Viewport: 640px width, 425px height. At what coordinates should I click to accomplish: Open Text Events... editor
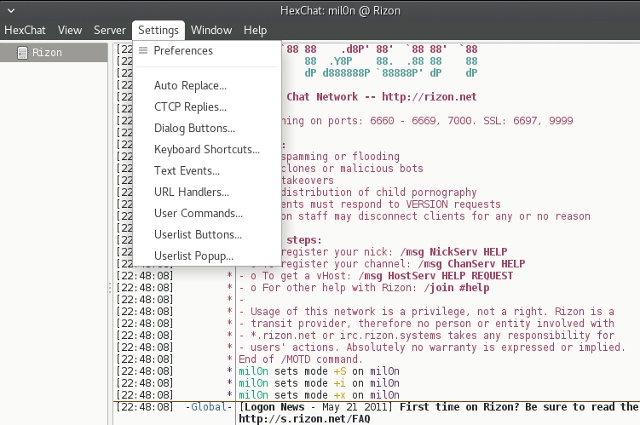[207, 171]
